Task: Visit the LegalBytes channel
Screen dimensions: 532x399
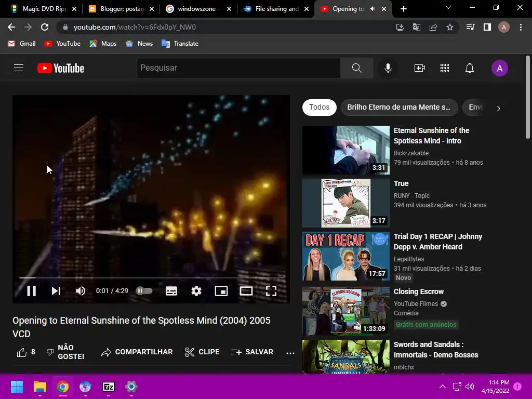Action: pyautogui.click(x=409, y=259)
